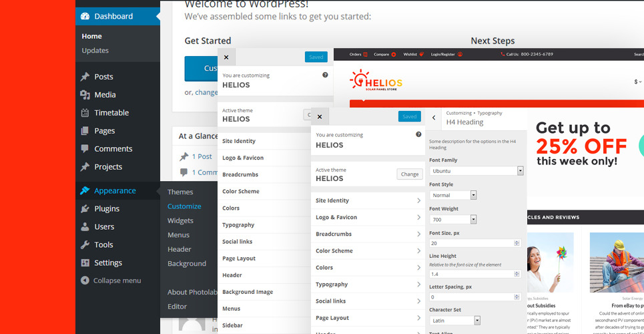Click the Helios store logo

[x=376, y=81]
